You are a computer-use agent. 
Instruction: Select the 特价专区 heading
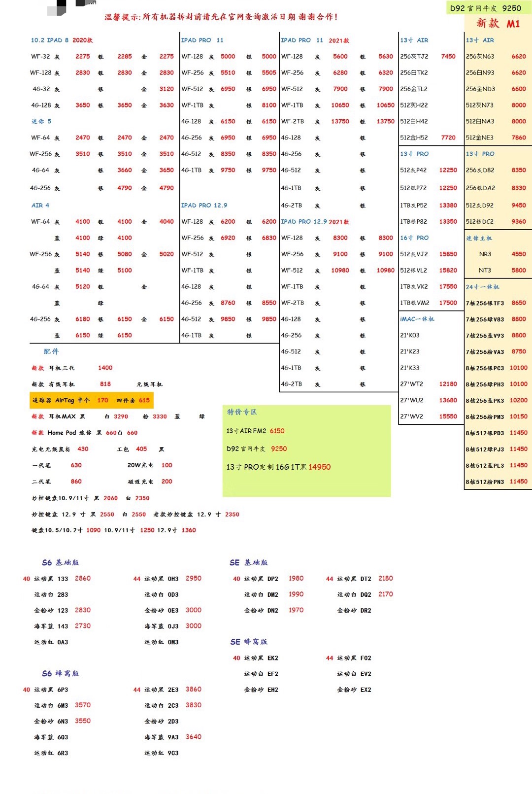click(242, 412)
